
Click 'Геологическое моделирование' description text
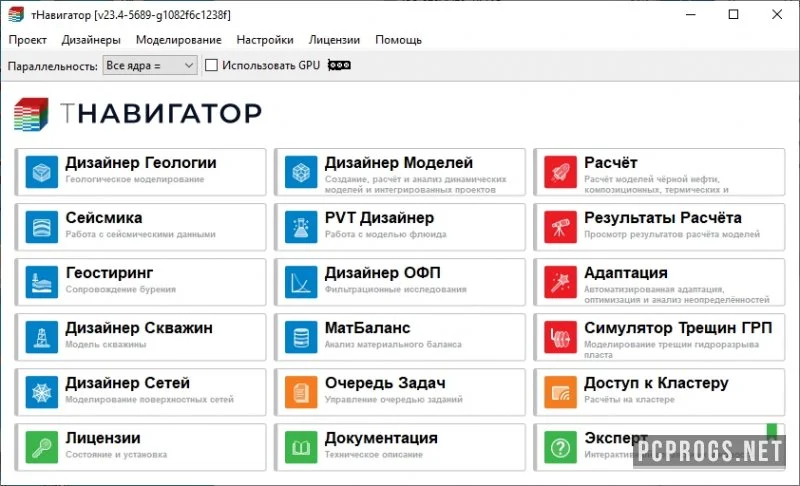click(135, 180)
